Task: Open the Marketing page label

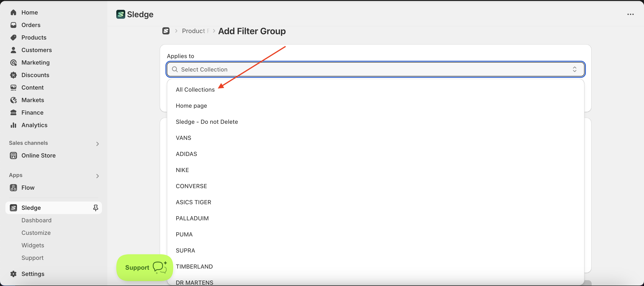Action: click(36, 62)
